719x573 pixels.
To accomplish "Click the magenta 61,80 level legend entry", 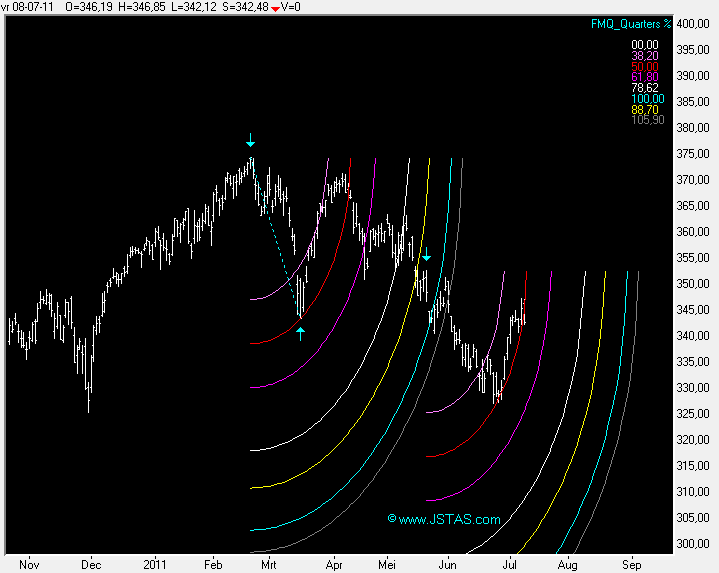I will click(644, 77).
